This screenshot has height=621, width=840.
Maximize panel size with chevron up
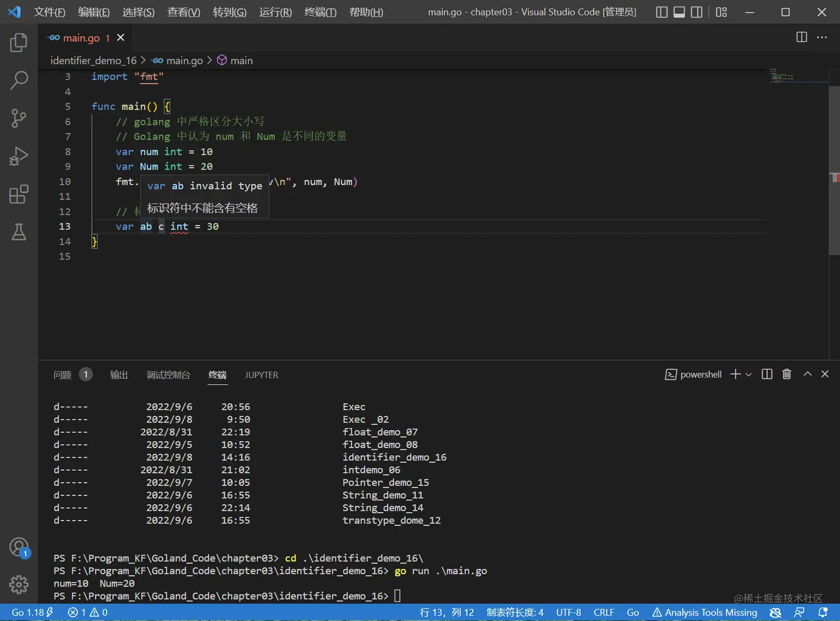pos(807,374)
